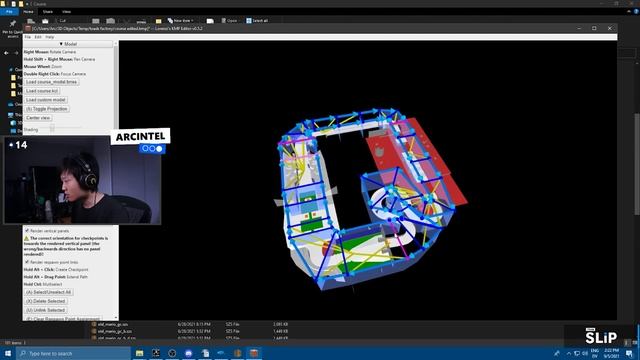Click the Explorer window vertical scrollbar

click(637, 163)
